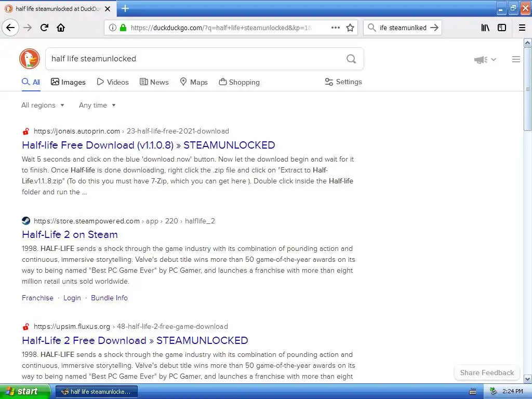Screen dimensions: 532x399
Task: Click the forward navigation arrow
Action: 28,28
